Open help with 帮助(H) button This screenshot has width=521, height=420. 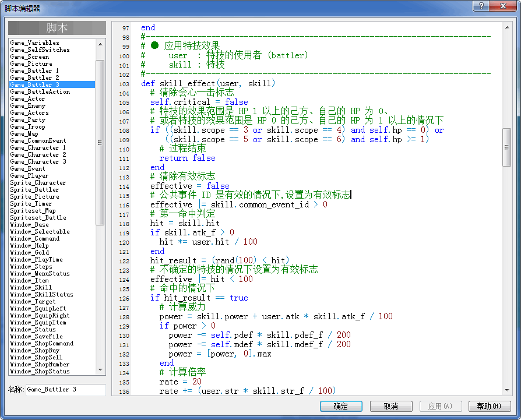(490, 406)
